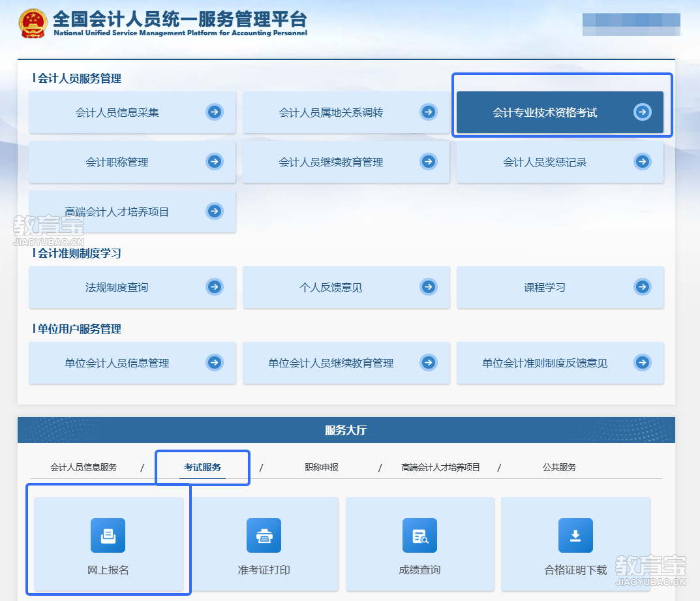This screenshot has width=700, height=601.
Task: Open 单位会计人员信息管理 label
Action: [117, 363]
